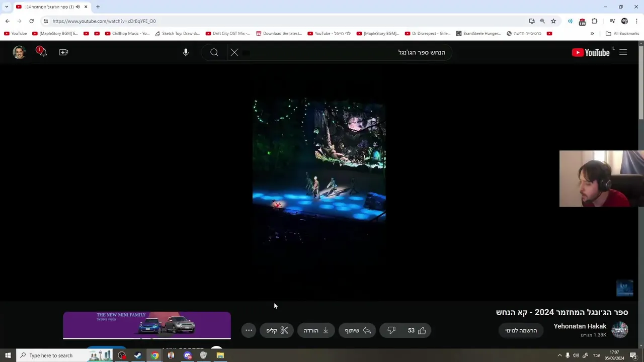
Task: Open the Windows notification center
Action: 633,355
